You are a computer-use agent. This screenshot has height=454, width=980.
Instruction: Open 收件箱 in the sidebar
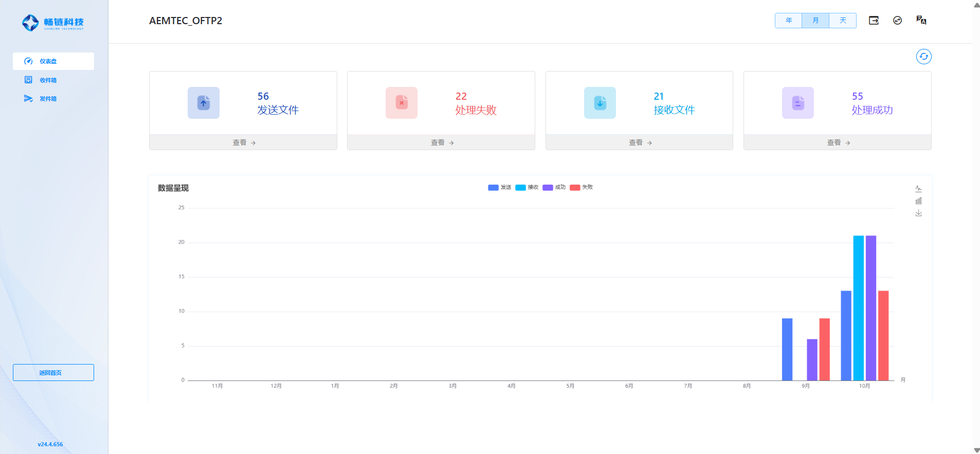click(x=48, y=80)
